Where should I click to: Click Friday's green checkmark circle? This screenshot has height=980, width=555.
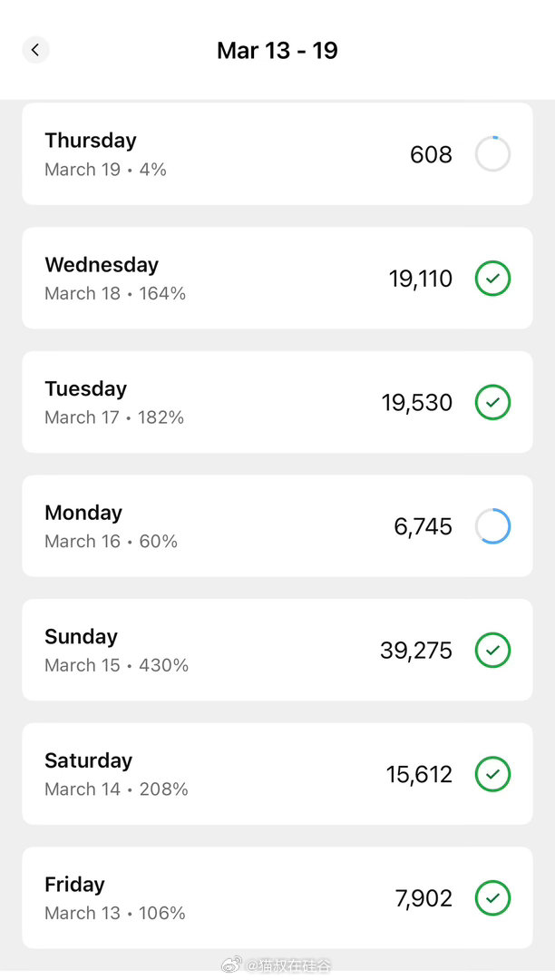coord(492,898)
